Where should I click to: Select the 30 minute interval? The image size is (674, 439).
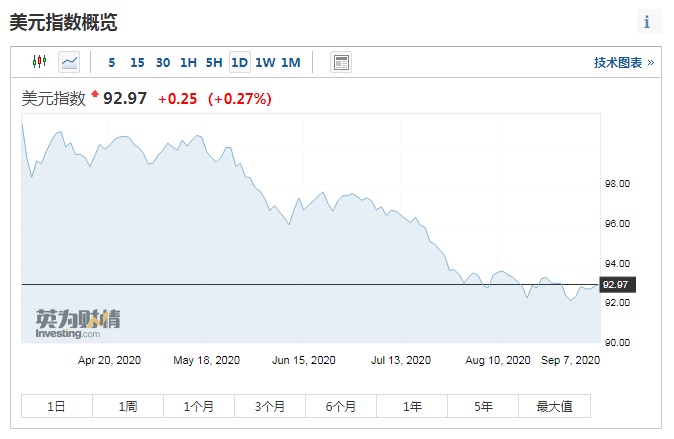point(163,62)
